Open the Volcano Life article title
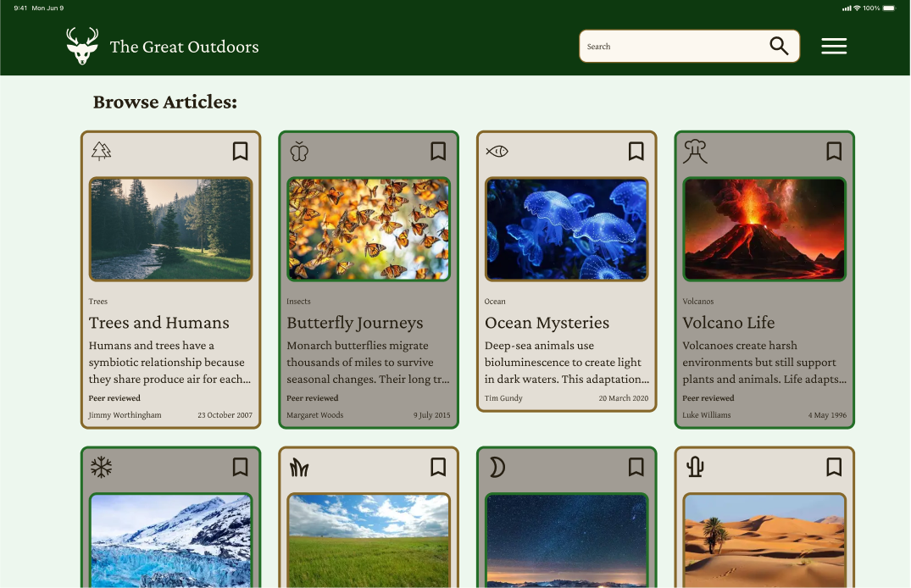 pos(729,323)
